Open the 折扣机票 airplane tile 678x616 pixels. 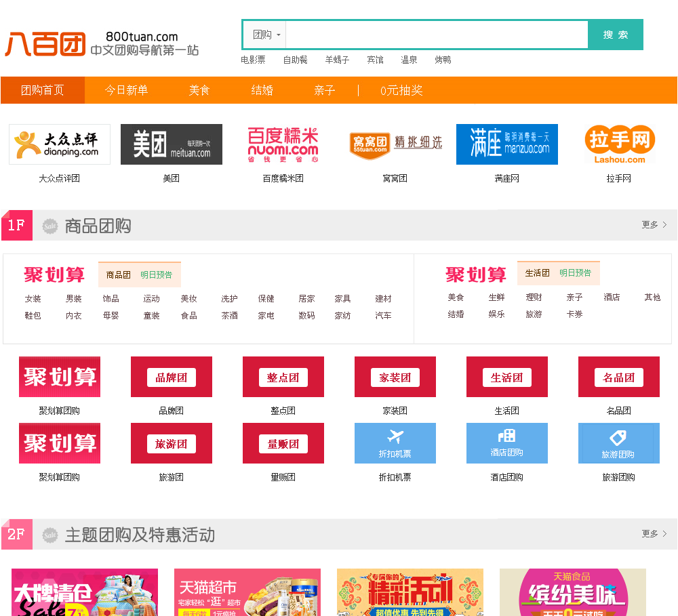coord(395,443)
